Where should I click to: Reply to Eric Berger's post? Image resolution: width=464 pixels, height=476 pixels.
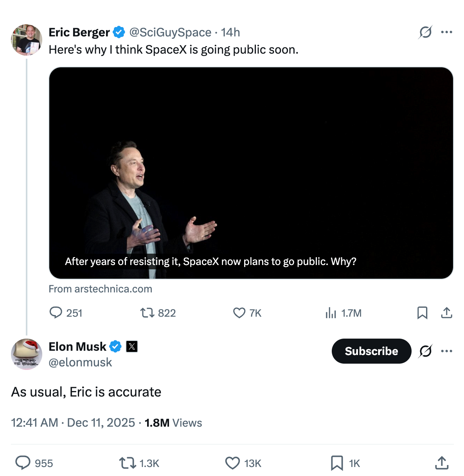tap(56, 312)
